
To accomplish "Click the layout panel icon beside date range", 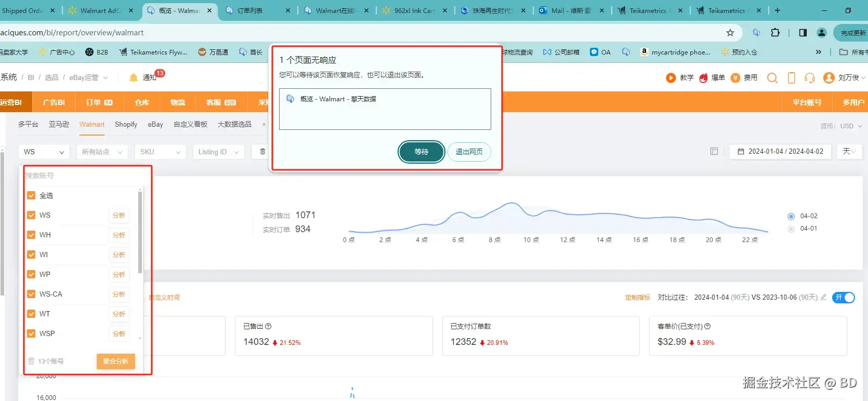I will (714, 151).
